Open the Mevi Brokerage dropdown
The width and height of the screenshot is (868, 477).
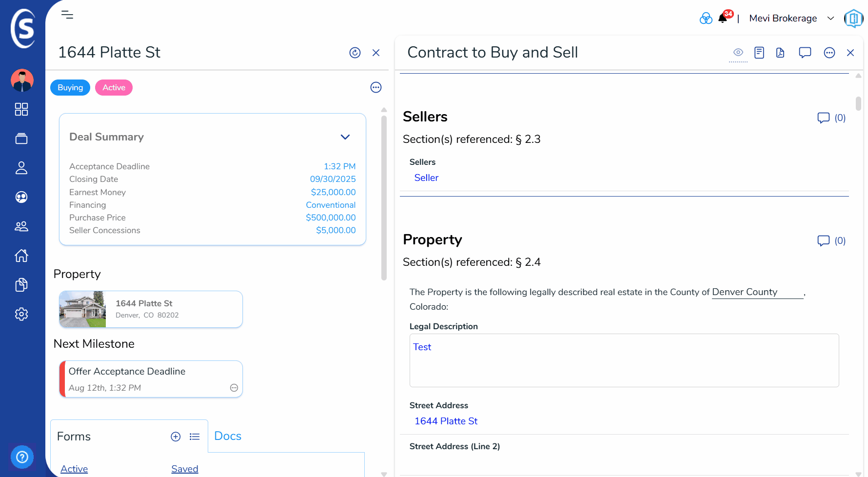791,19
